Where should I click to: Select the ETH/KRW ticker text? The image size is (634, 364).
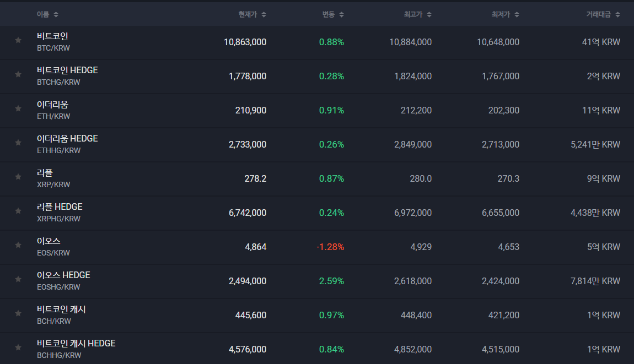point(53,116)
